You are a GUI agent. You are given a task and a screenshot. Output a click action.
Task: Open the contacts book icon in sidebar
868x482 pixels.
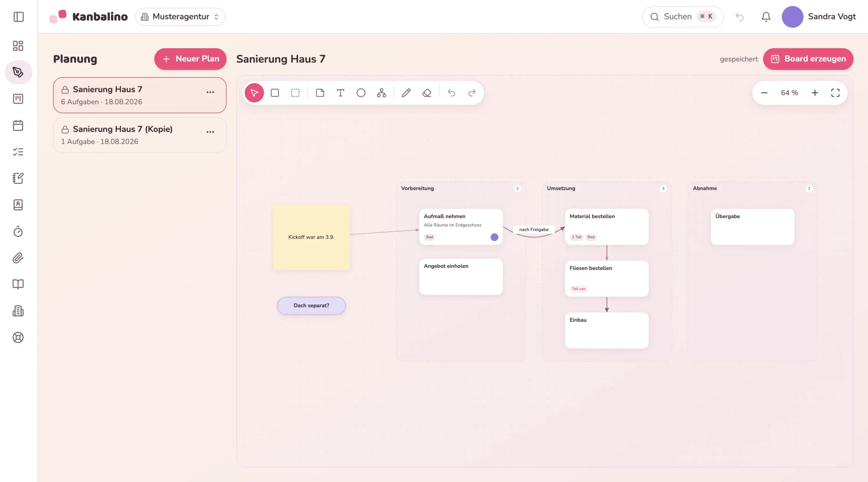click(18, 205)
